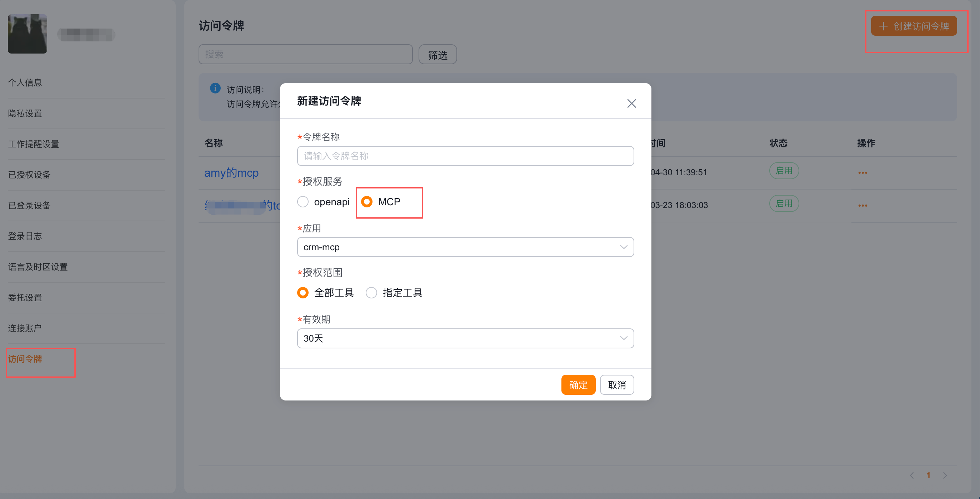The height and width of the screenshot is (499, 980).
Task: Open 连接账户 in sidebar
Action: point(25,328)
